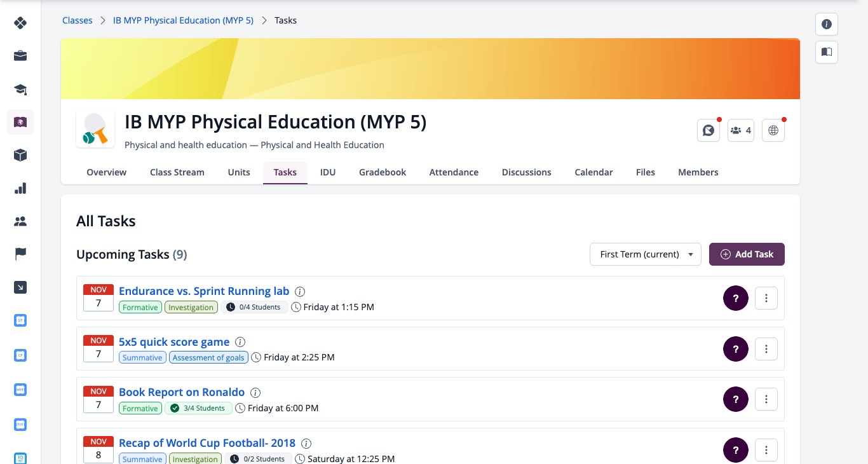The height and width of the screenshot is (464, 868).
Task: Select the highlighted classes book icon in sidebar
Action: (x=20, y=121)
